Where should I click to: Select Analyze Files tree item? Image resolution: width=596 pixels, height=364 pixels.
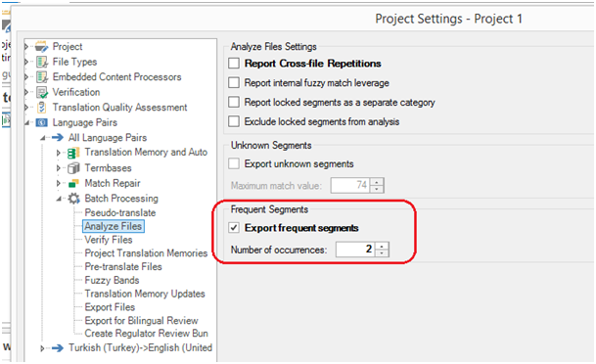pos(114,226)
